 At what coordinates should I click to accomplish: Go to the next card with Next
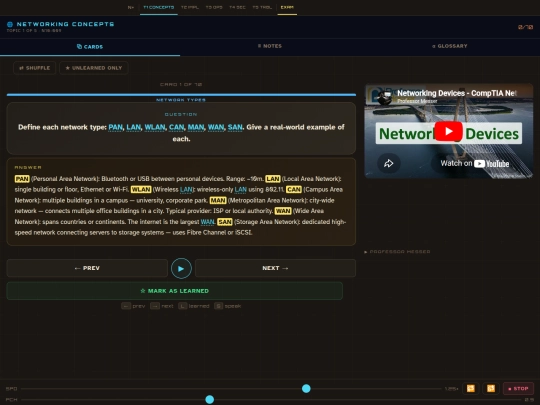coord(276,268)
